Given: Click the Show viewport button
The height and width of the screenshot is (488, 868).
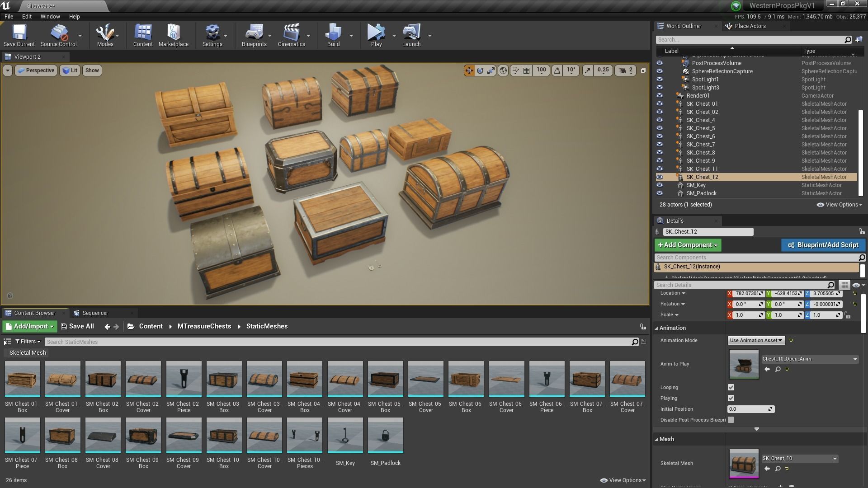Looking at the screenshot, I should [92, 70].
